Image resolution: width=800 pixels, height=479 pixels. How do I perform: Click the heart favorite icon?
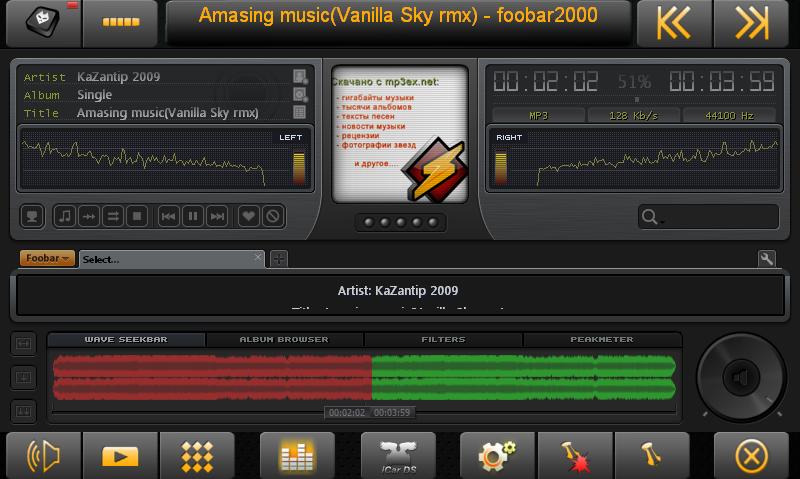(x=247, y=215)
